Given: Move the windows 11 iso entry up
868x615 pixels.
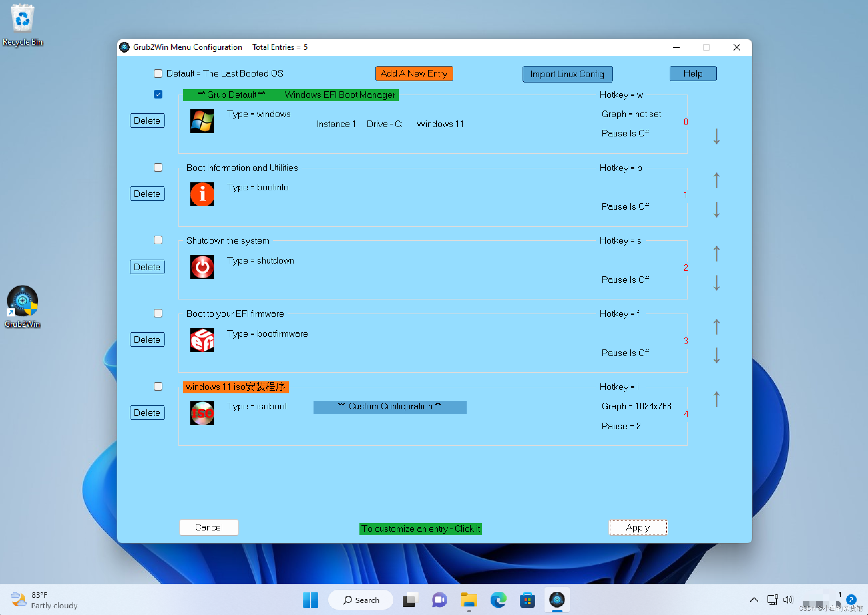Looking at the screenshot, I should (x=717, y=400).
